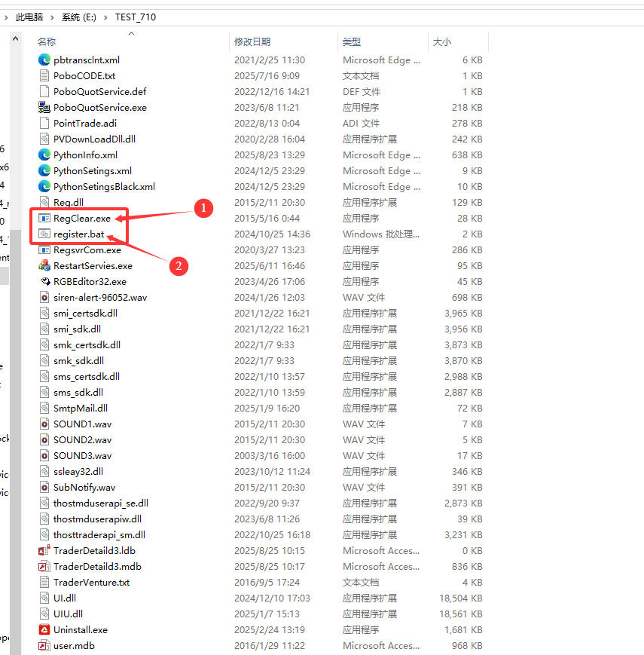Click the RestartServies.exe application icon
Screen dimensions: 644x655
click(x=44, y=265)
